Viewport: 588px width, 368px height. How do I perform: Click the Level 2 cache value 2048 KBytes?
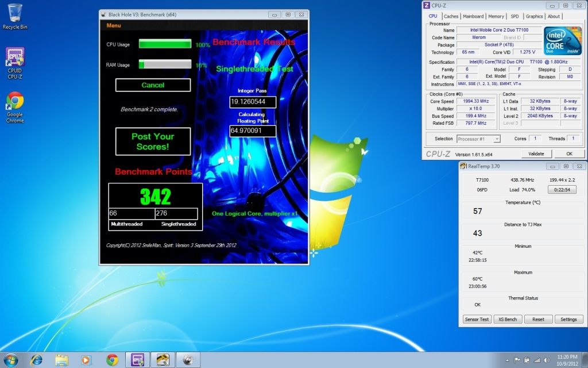tap(540, 116)
